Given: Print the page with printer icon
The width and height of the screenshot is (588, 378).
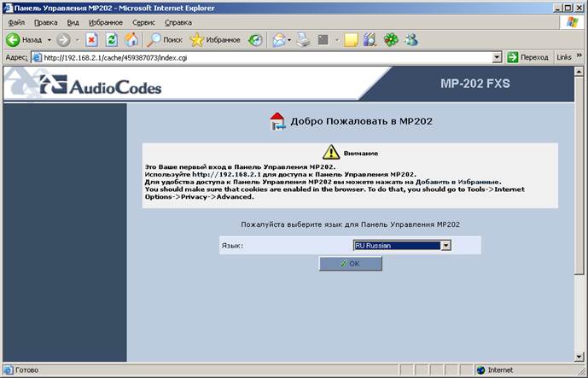Looking at the screenshot, I should [303, 40].
